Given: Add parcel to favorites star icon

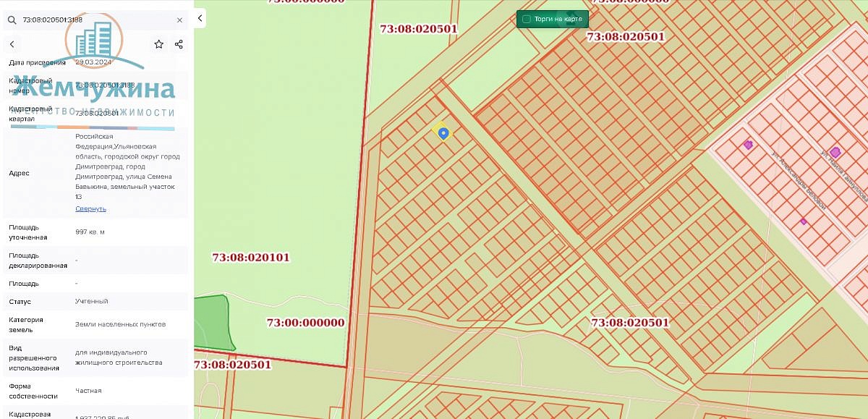Looking at the screenshot, I should click(x=159, y=44).
